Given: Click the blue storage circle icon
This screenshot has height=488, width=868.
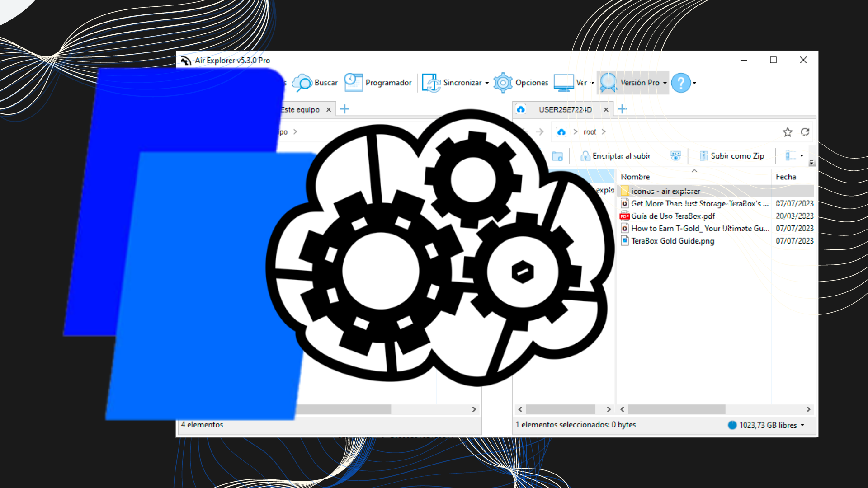Looking at the screenshot, I should 732,425.
